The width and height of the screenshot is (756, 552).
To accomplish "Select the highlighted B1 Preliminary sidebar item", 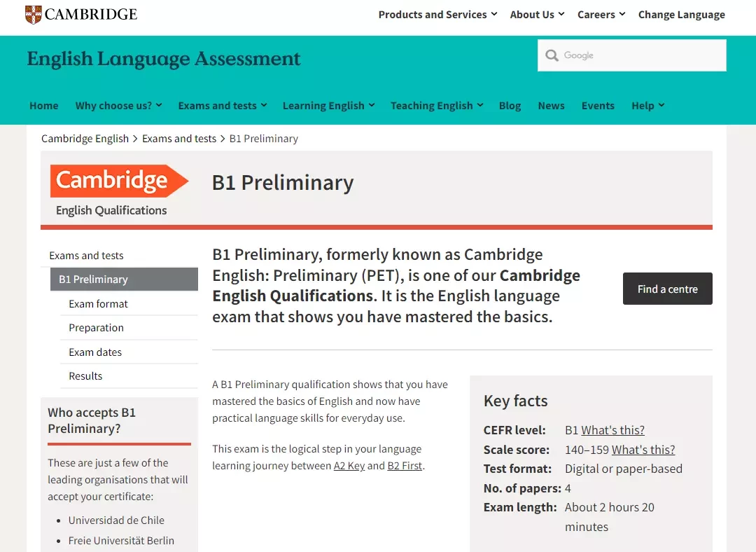I will (x=124, y=279).
